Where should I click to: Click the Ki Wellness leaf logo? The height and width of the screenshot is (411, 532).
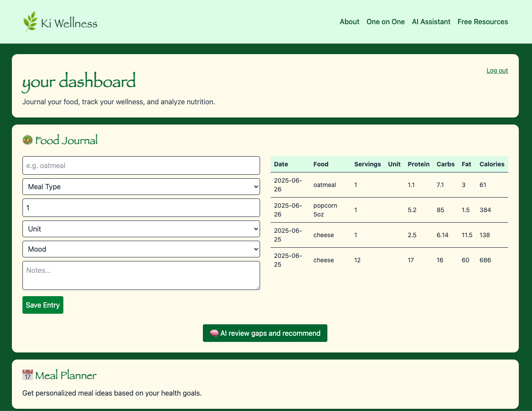[x=31, y=22]
